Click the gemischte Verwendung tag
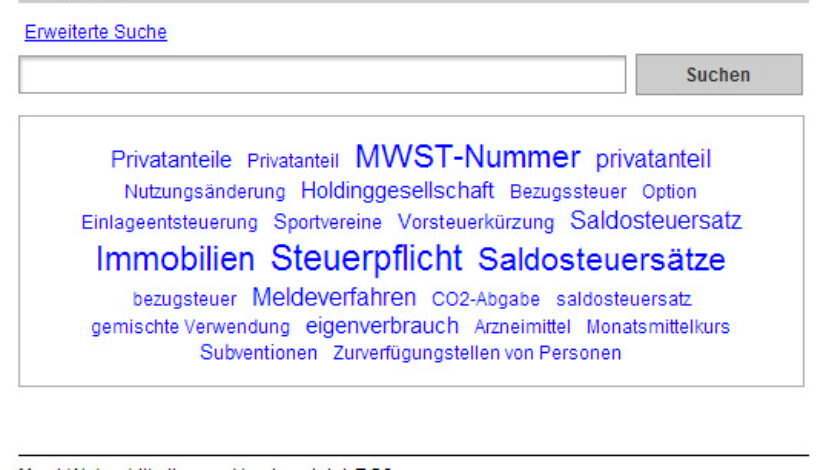 (190, 327)
